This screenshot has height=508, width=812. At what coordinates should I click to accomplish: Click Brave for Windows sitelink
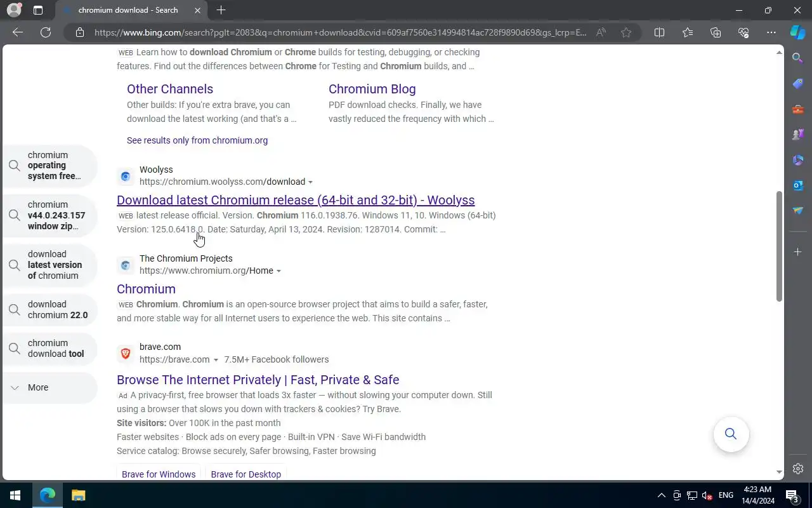(x=159, y=473)
